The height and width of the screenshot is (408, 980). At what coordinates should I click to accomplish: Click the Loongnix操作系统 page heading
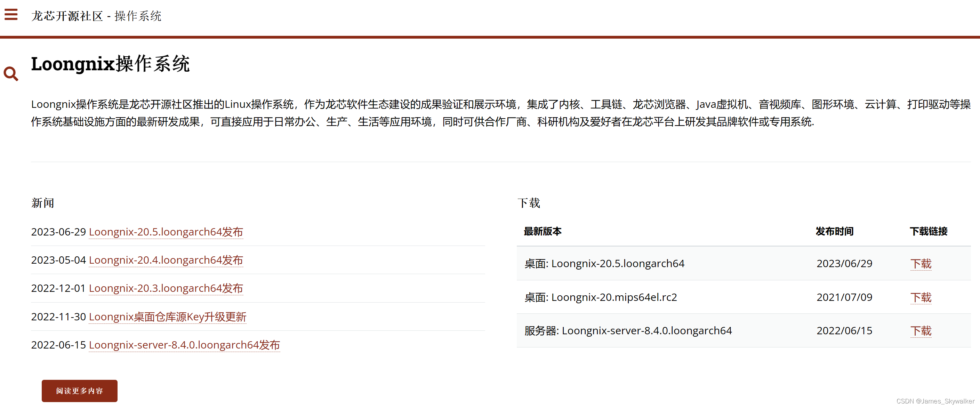[110, 64]
